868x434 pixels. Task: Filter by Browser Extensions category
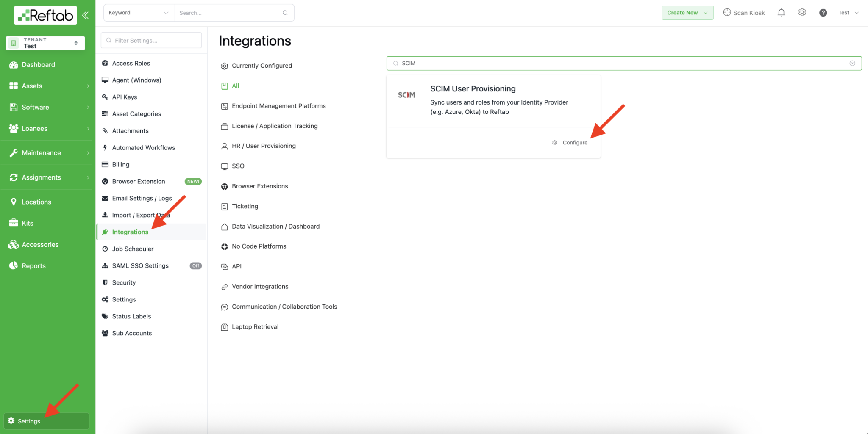(x=254, y=186)
